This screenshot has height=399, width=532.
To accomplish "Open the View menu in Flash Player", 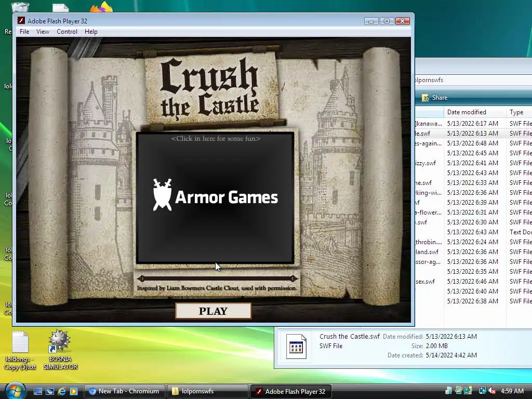I will click(43, 32).
